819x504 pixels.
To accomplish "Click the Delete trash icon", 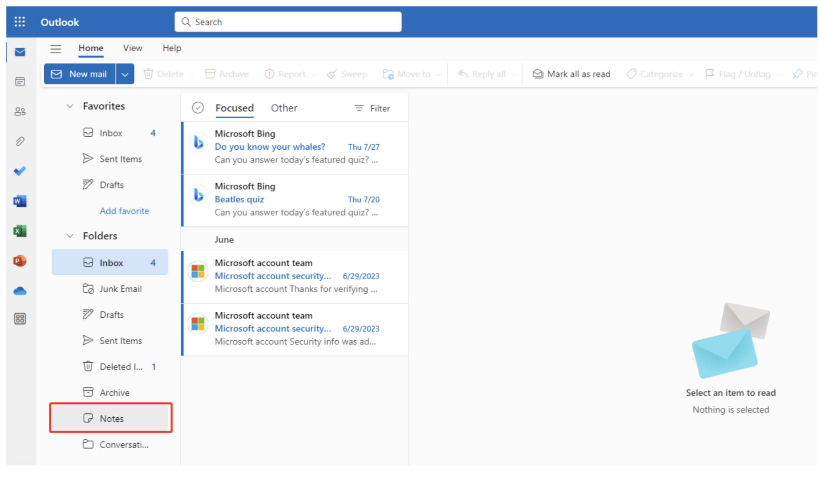I will 149,74.
